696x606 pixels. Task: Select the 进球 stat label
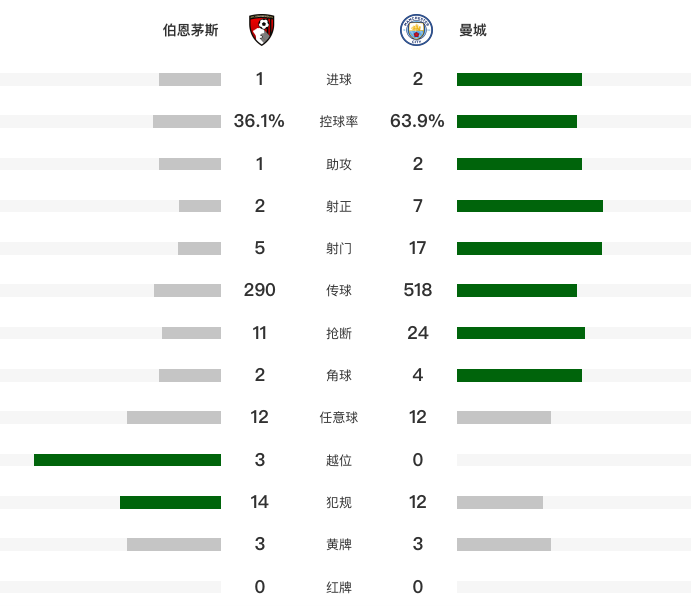(339, 79)
